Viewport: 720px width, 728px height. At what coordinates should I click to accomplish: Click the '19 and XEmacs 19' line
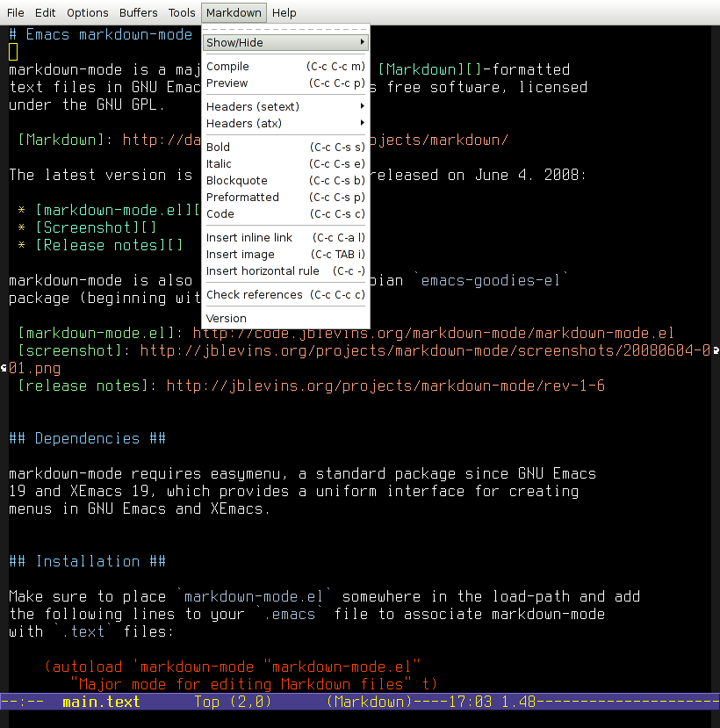[294, 491]
